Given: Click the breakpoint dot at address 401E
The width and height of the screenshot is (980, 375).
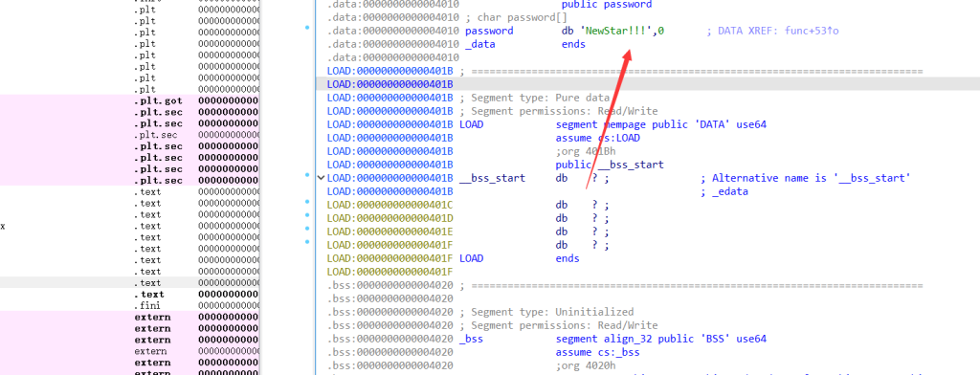Looking at the screenshot, I should 307,228.
